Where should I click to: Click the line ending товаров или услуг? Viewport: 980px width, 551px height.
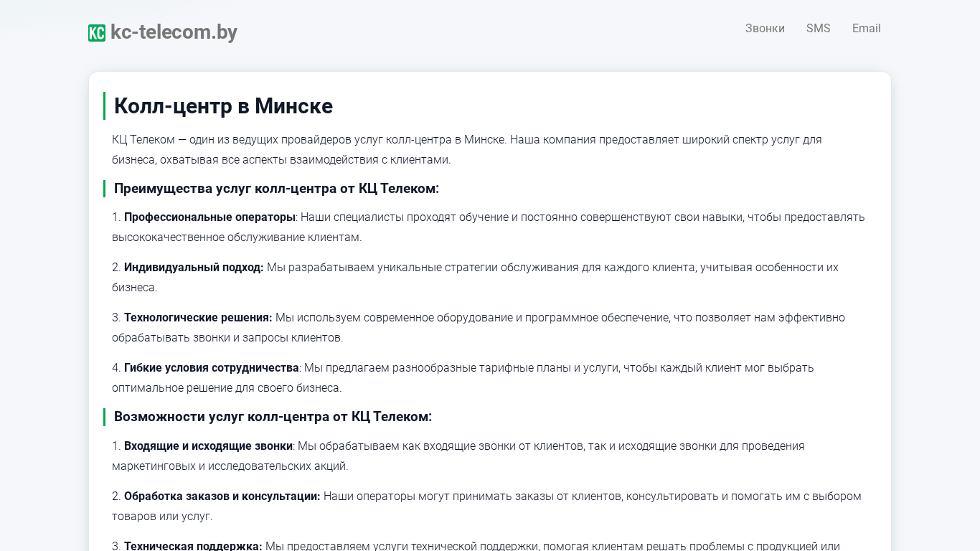coord(162,517)
